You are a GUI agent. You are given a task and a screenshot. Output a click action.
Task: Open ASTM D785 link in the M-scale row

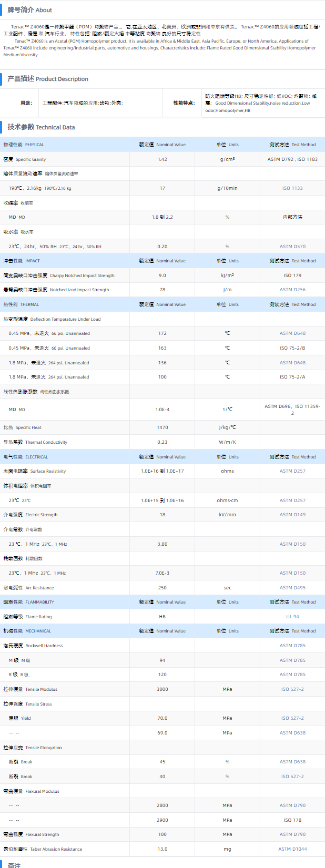click(292, 660)
